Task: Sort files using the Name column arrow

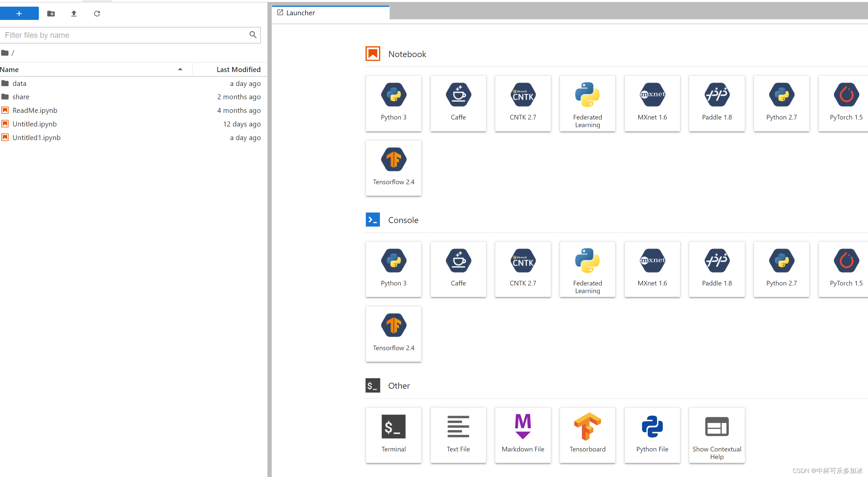Action: pyautogui.click(x=180, y=69)
